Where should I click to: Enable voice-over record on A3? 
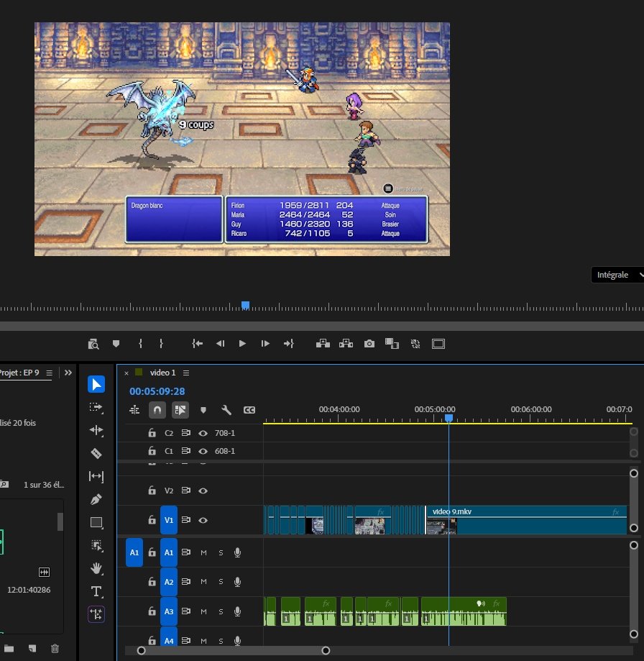point(238,611)
